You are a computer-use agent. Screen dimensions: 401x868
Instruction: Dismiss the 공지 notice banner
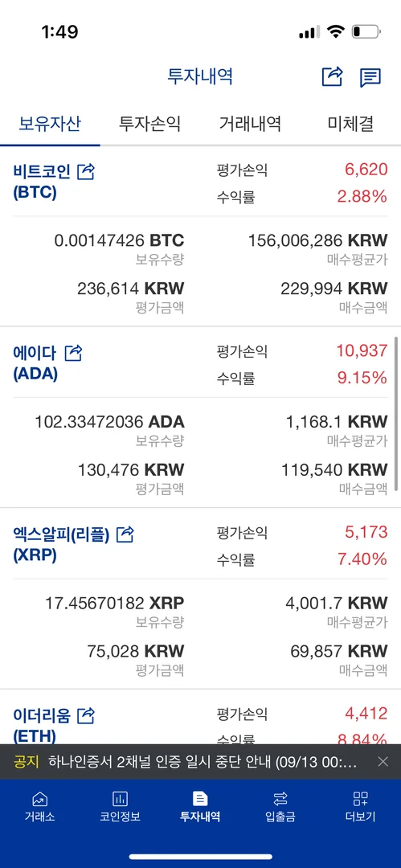(383, 762)
